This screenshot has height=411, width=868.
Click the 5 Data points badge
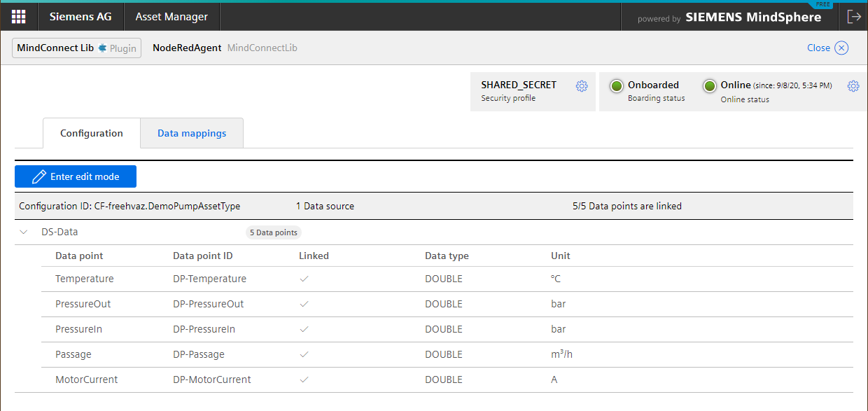[274, 232]
